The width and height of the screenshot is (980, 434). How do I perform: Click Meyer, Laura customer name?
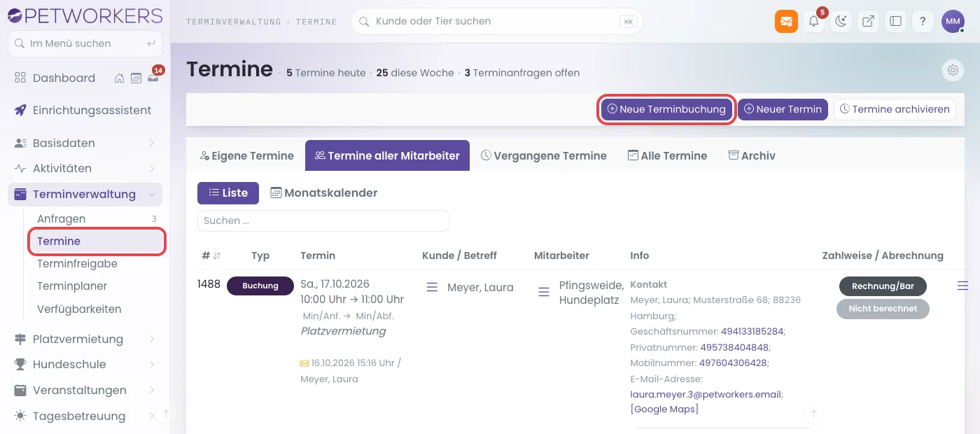click(480, 287)
